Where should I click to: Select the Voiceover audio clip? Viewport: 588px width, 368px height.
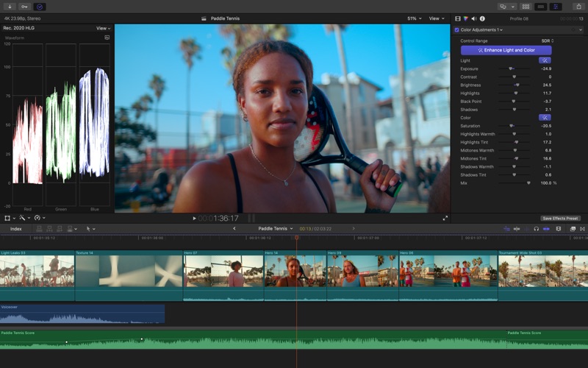pyautogui.click(x=82, y=314)
